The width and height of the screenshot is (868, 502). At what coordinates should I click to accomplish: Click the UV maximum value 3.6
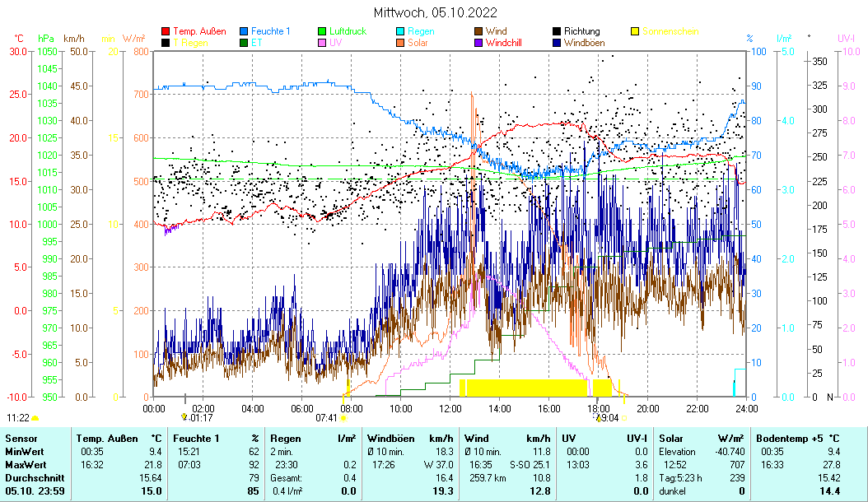[641, 465]
